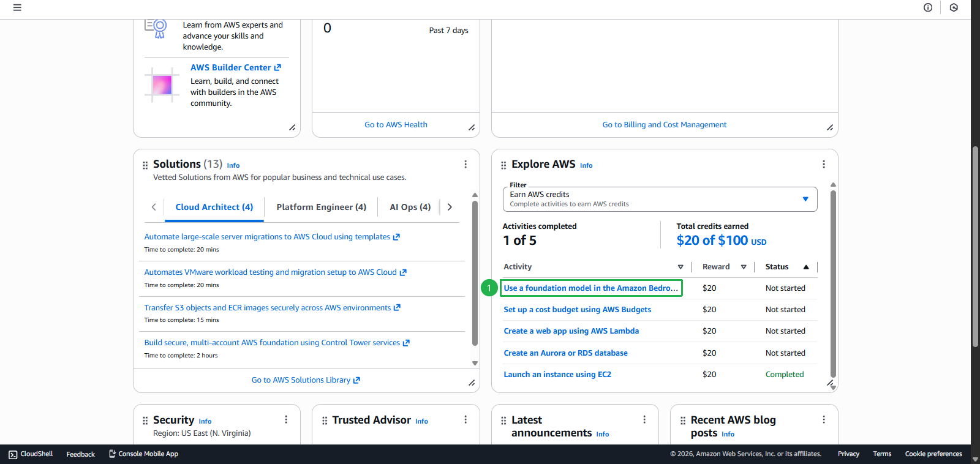The height and width of the screenshot is (464, 980).
Task: Click the Explore AWS widget resize handle
Action: 830,384
